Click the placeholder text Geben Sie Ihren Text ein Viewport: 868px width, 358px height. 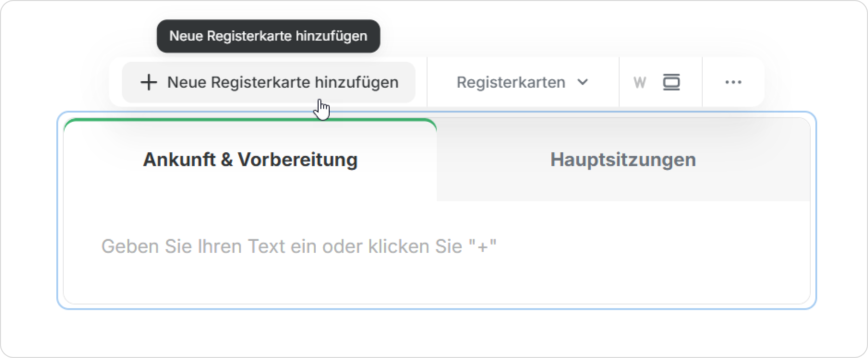[299, 246]
